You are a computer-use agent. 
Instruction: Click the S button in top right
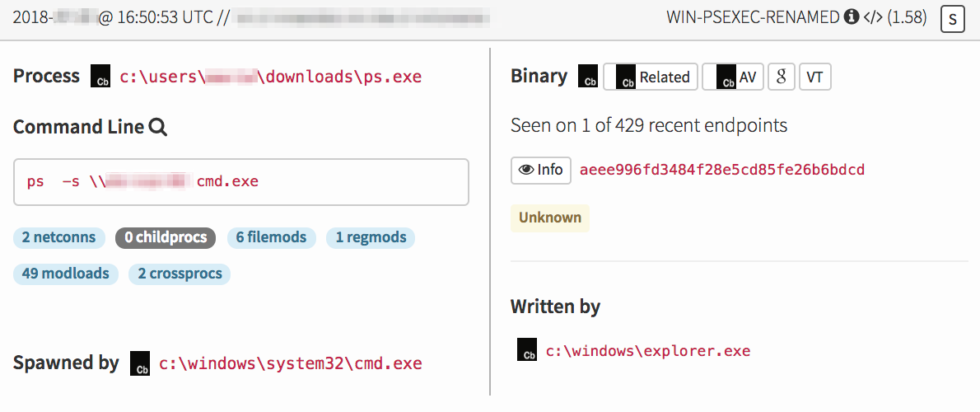pyautogui.click(x=953, y=18)
